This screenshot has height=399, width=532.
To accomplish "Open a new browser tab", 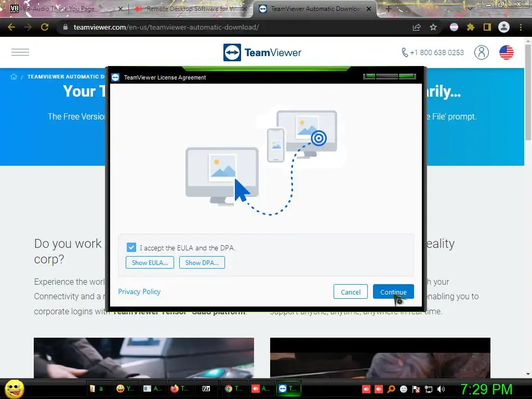I will coord(388,9).
